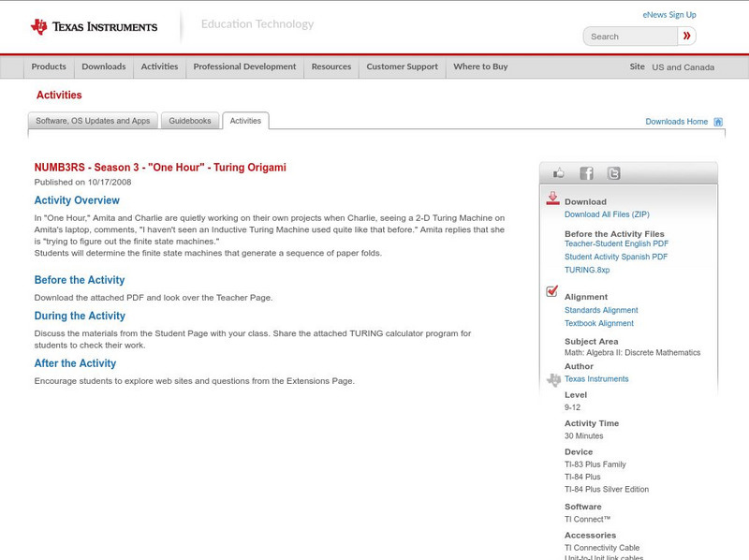Click the TI-83 Plus Family device entry
749x560 pixels.
tap(595, 464)
